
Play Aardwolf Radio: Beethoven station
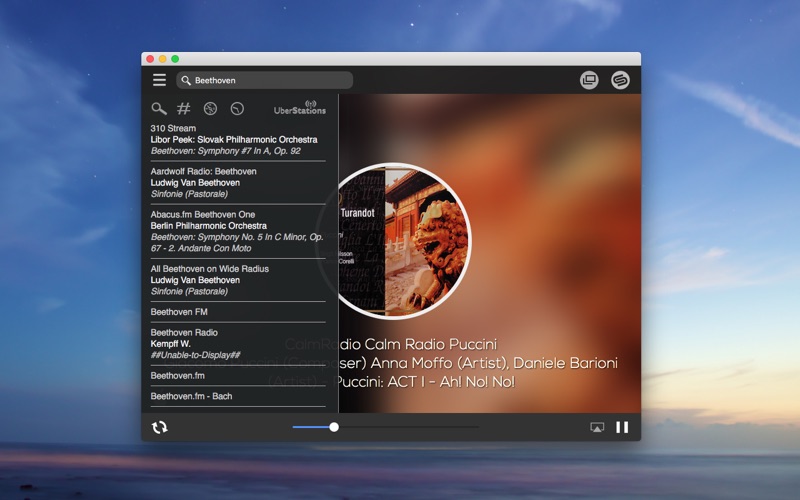point(203,171)
